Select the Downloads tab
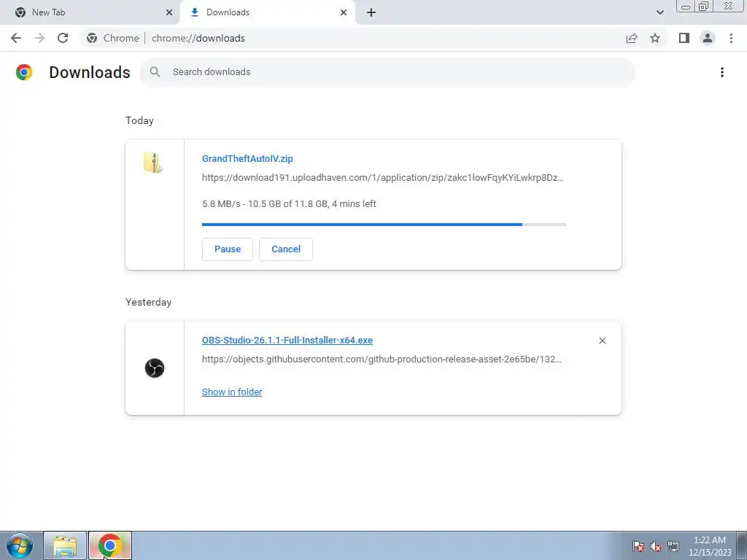The height and width of the screenshot is (560, 747). click(267, 12)
